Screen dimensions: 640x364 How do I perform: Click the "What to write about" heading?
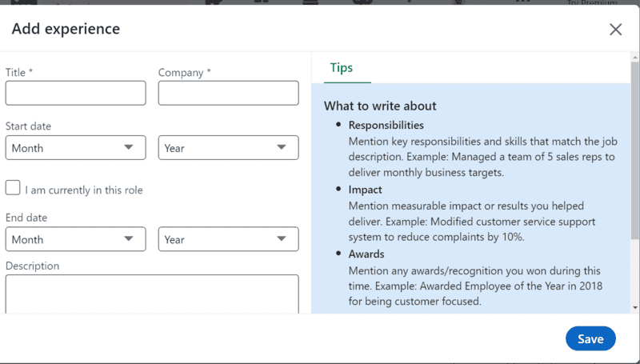380,106
